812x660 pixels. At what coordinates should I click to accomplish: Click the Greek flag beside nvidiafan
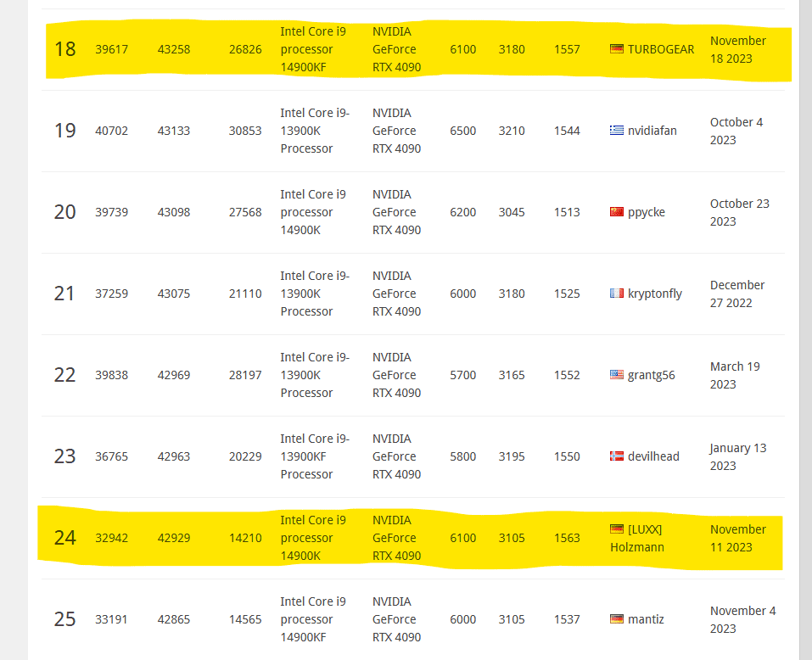coord(616,131)
